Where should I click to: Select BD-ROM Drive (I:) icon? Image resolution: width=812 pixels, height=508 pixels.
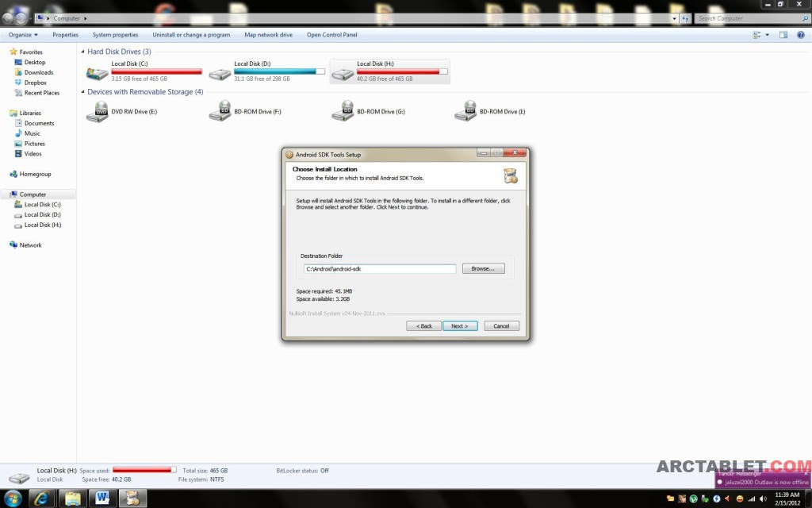pos(465,111)
